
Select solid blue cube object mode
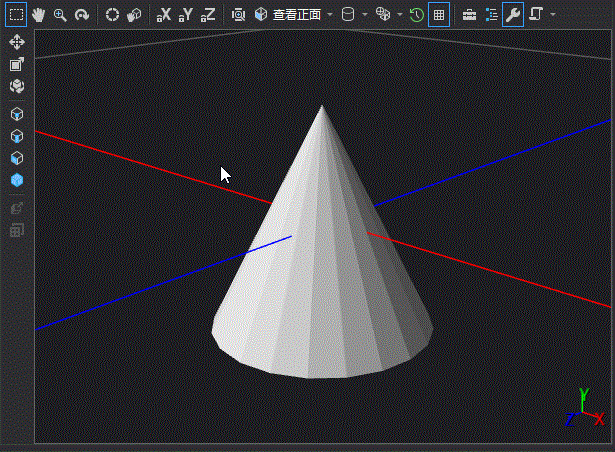[17, 180]
